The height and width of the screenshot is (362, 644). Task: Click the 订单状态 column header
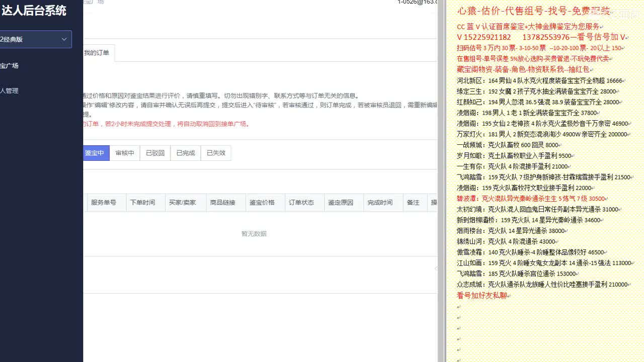(301, 203)
